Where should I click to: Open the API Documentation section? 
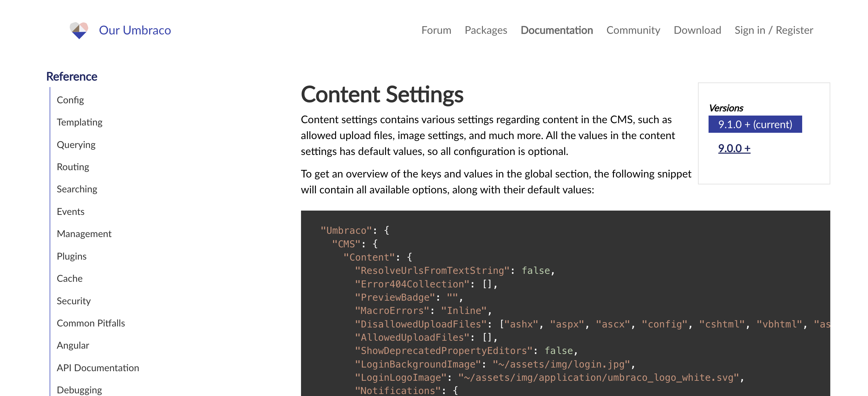pyautogui.click(x=98, y=367)
